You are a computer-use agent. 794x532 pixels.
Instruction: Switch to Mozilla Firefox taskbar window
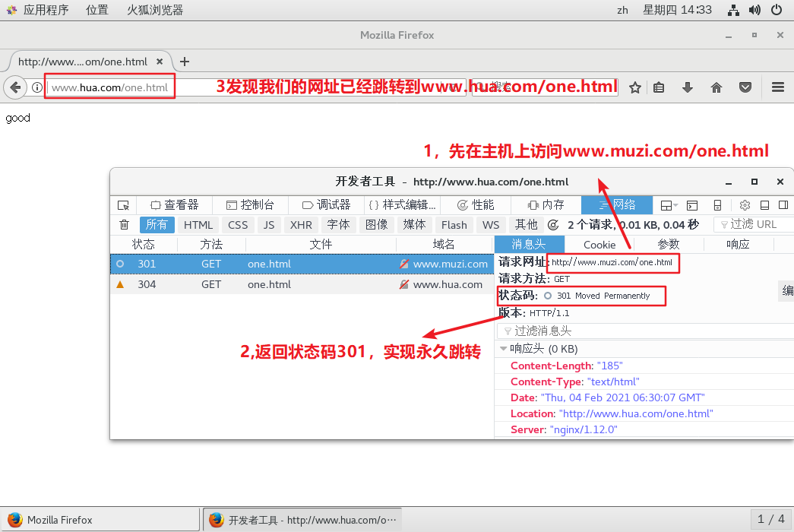[100, 520]
